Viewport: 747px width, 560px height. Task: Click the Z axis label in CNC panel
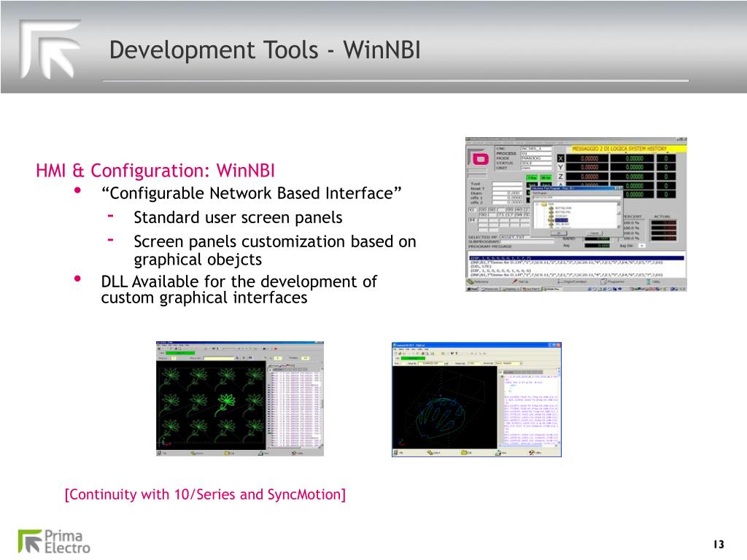561,176
